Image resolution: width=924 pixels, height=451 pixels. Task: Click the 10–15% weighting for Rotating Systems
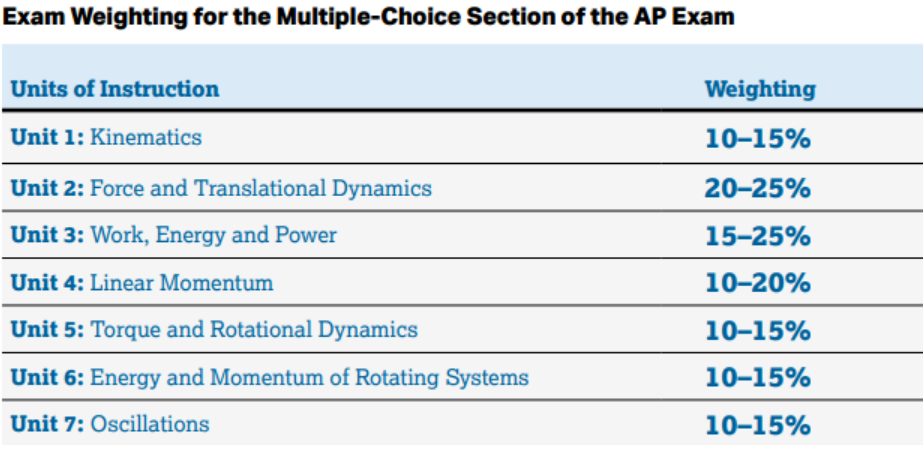tap(757, 378)
